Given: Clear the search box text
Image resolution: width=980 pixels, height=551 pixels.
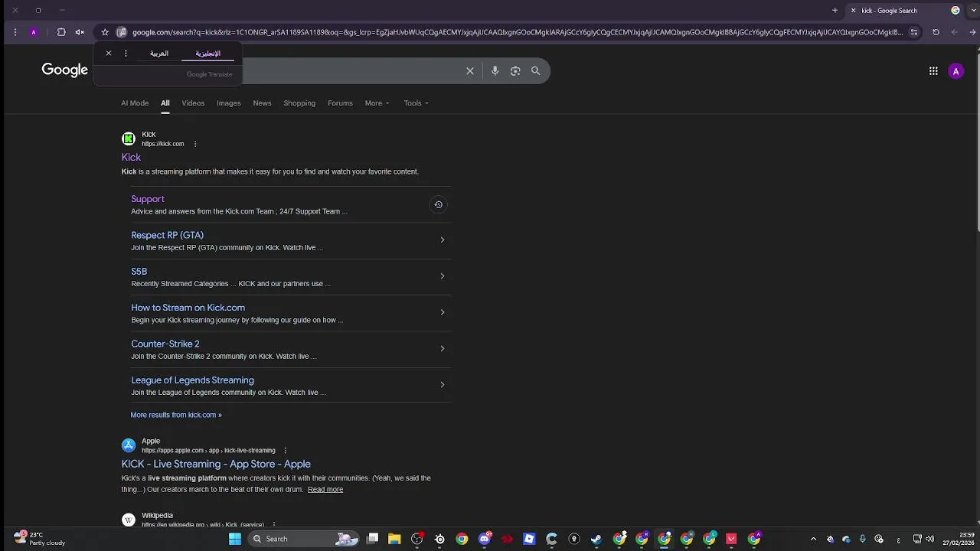Looking at the screenshot, I should [470, 71].
